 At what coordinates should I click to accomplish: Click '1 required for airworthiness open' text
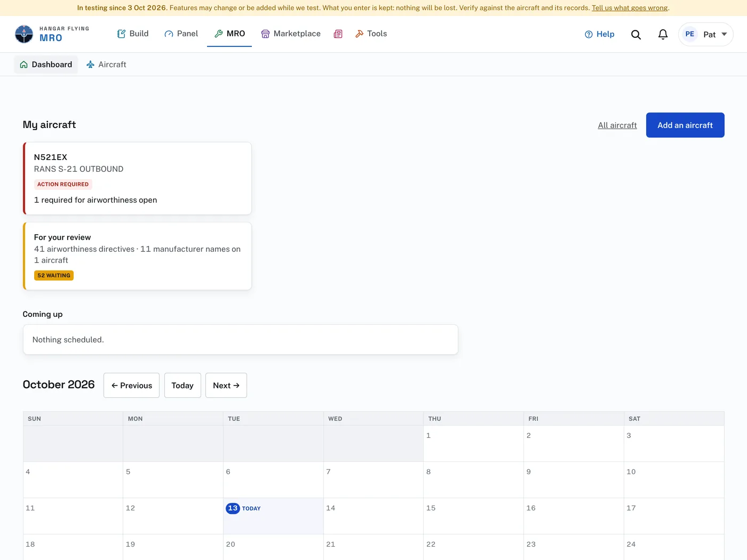[96, 200]
